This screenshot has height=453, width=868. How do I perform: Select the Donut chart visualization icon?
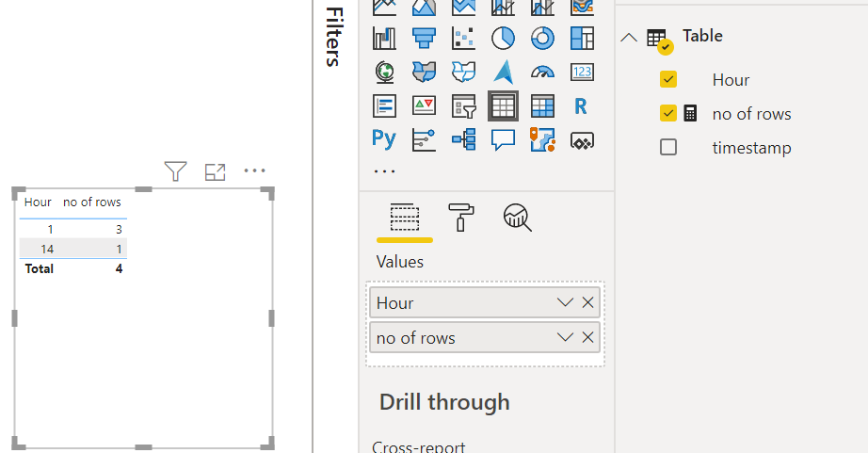tap(542, 39)
